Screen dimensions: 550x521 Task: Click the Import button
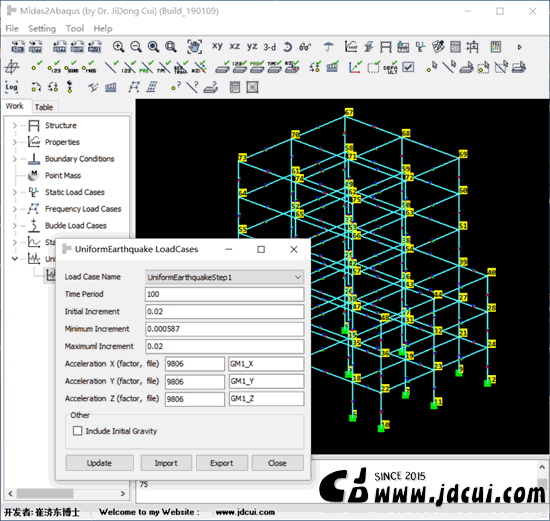click(166, 463)
